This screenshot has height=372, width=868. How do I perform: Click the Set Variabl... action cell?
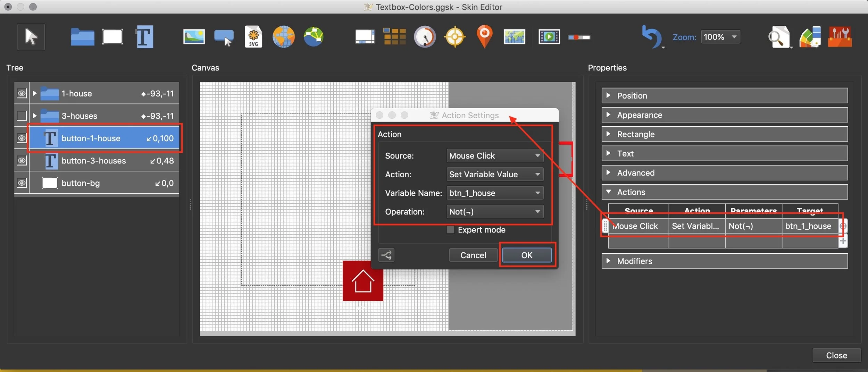[x=697, y=226]
